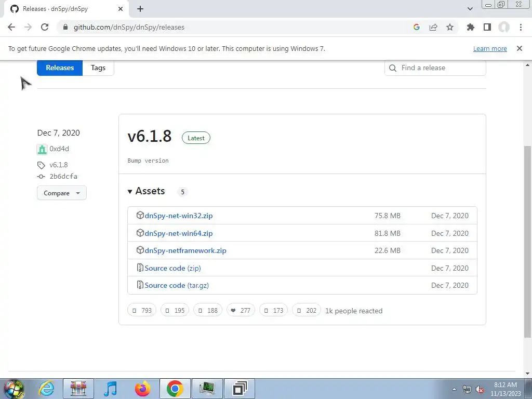
Task: Toggle the reaction with 195 count
Action: [x=175, y=310]
